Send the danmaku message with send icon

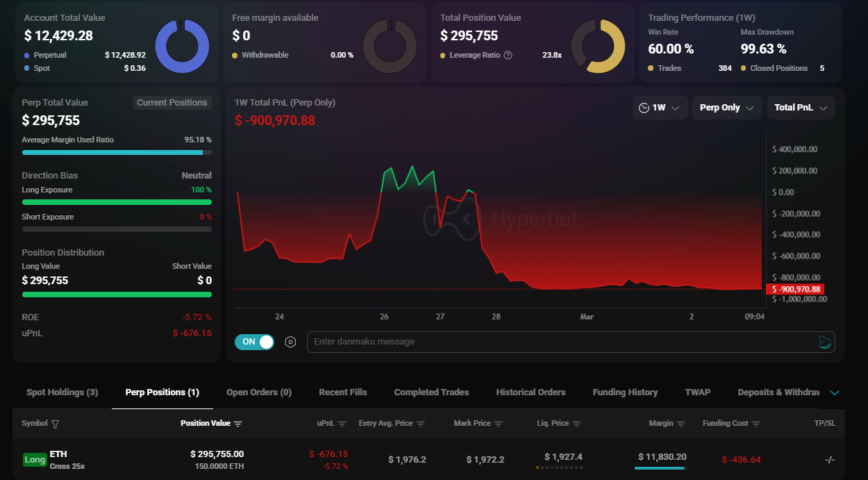824,342
